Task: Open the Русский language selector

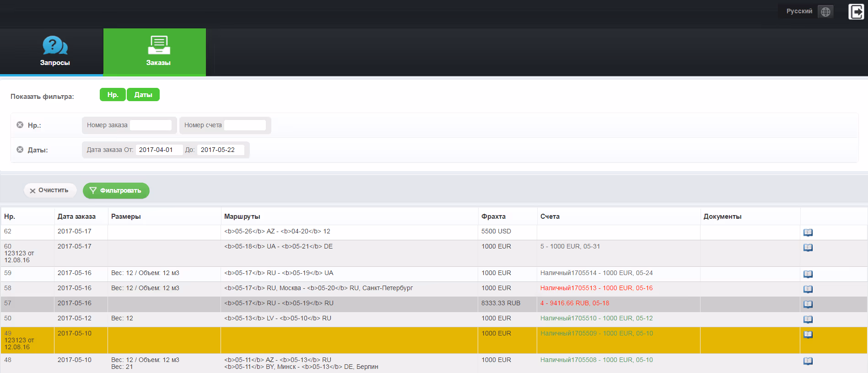Action: [799, 11]
